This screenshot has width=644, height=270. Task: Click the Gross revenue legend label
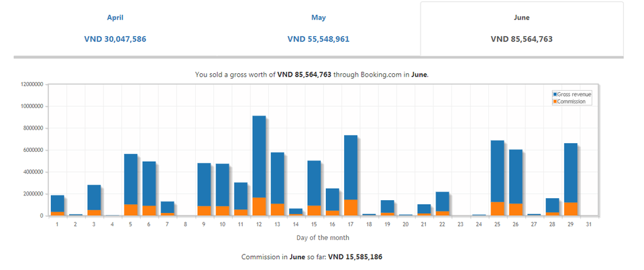tap(574, 95)
